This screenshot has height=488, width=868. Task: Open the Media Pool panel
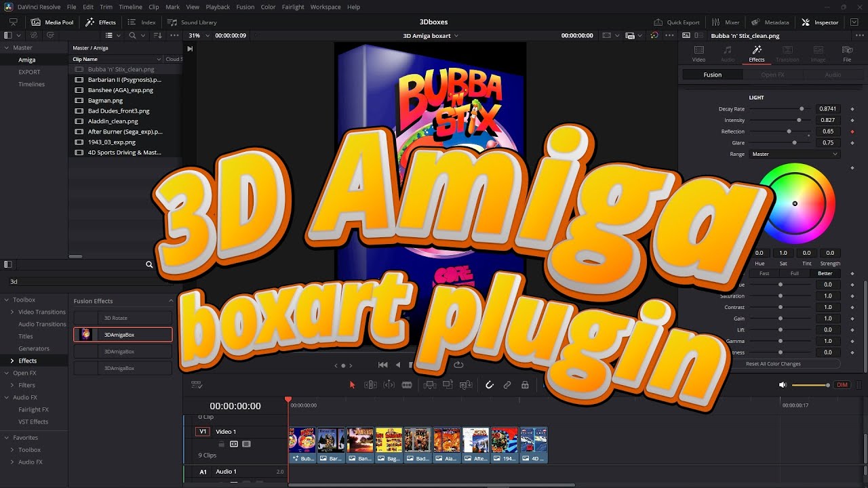tap(53, 22)
